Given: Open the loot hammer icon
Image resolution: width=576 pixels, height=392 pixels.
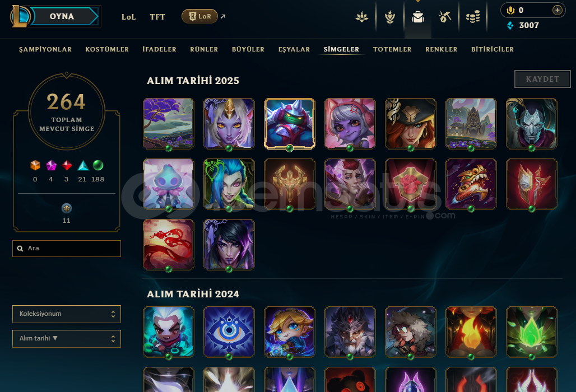Looking at the screenshot, I should click(x=445, y=17).
